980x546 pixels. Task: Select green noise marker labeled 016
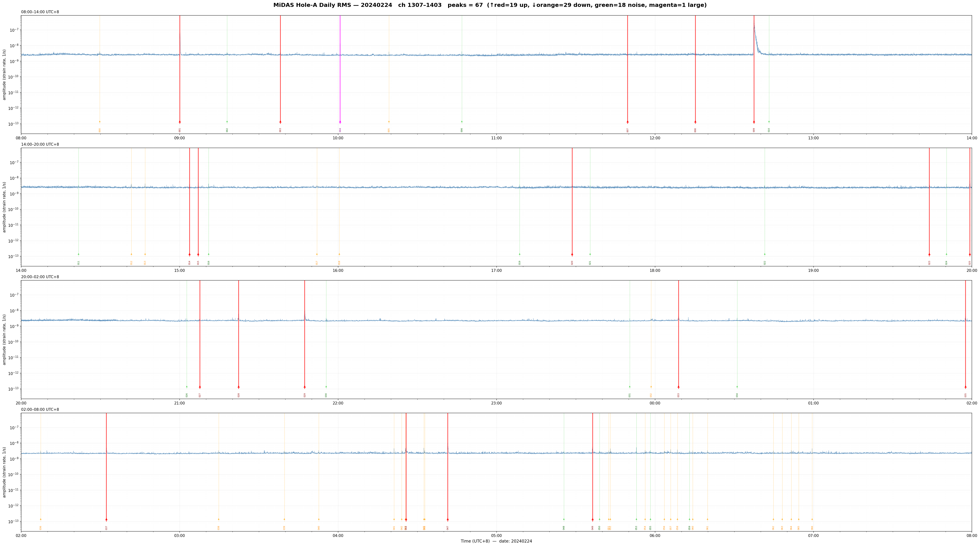(x=208, y=254)
